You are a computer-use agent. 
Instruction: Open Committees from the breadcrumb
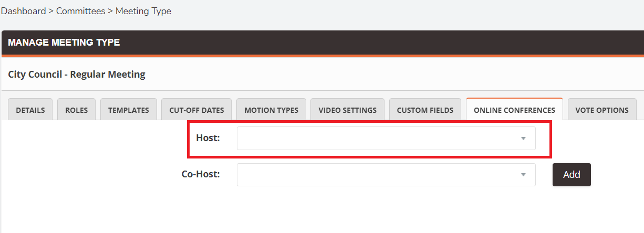click(x=80, y=11)
